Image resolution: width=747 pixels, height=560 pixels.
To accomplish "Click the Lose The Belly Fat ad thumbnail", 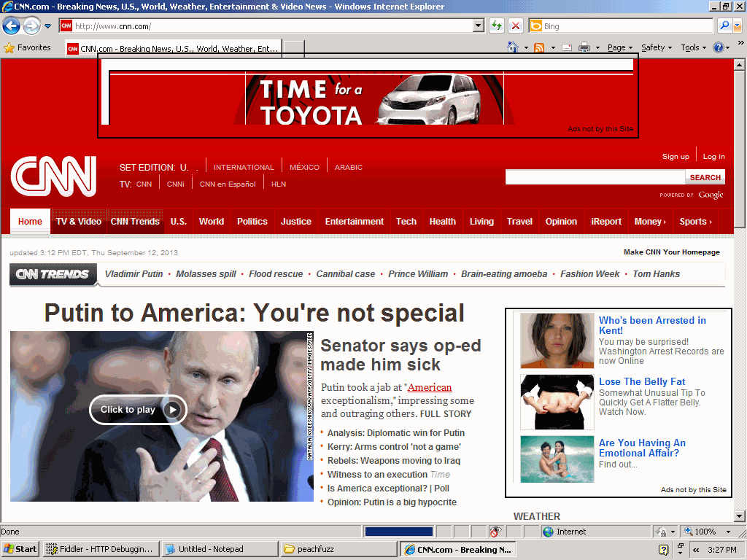I will click(x=557, y=402).
